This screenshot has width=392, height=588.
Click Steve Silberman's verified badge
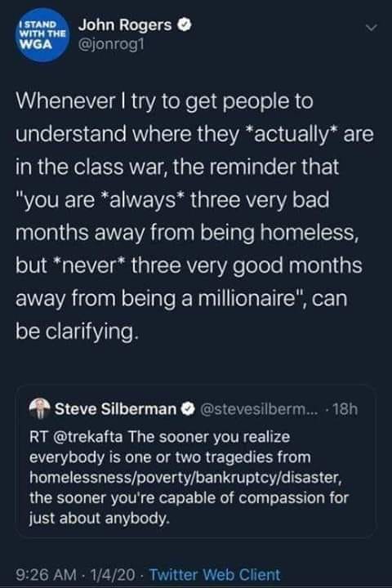click(x=189, y=409)
